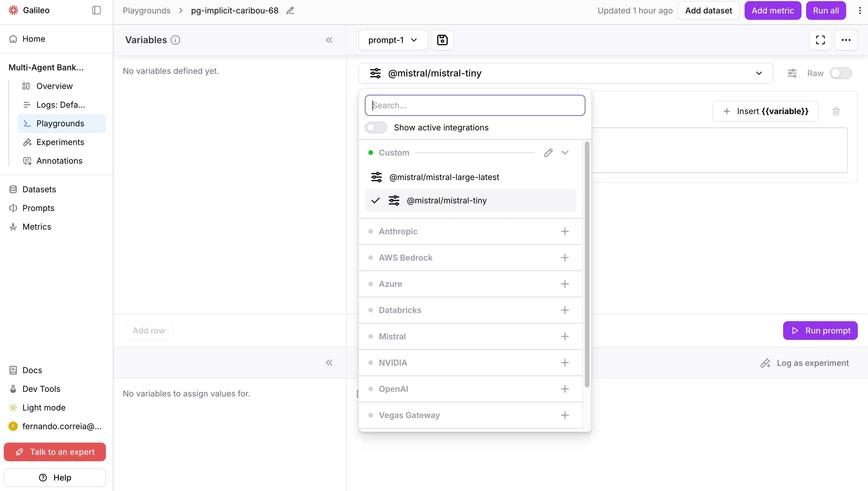The height and width of the screenshot is (491, 868).
Task: Save the prompt with the save icon
Action: tap(442, 40)
